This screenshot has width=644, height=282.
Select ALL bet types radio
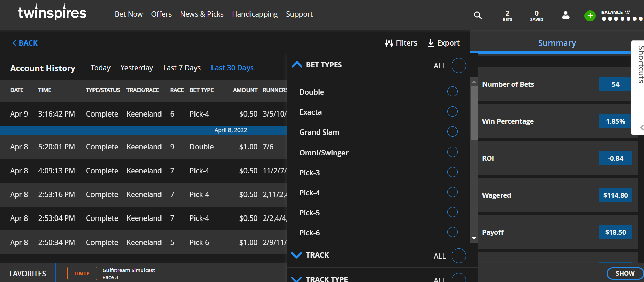[459, 66]
